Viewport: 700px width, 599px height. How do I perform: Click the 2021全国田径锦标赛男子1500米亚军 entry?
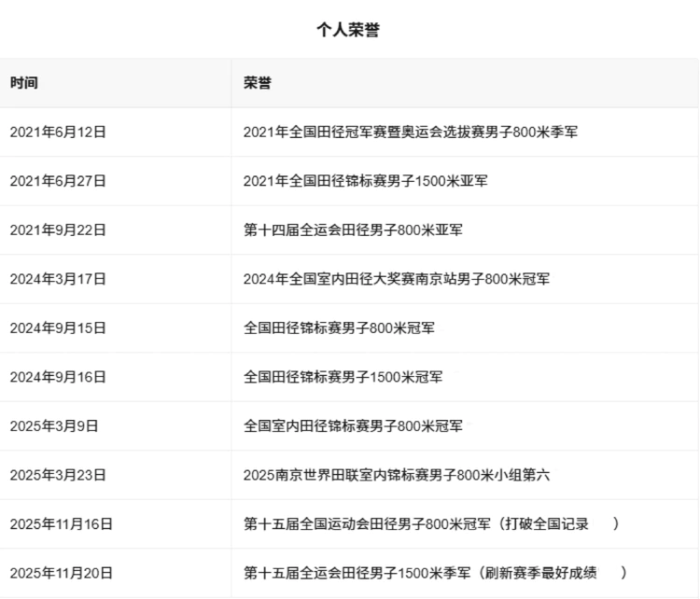[x=365, y=181]
